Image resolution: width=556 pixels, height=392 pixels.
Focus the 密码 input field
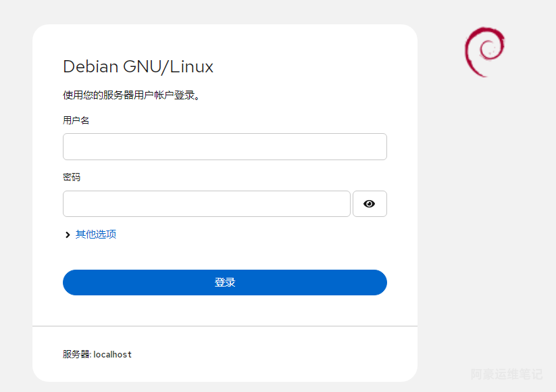pos(206,203)
